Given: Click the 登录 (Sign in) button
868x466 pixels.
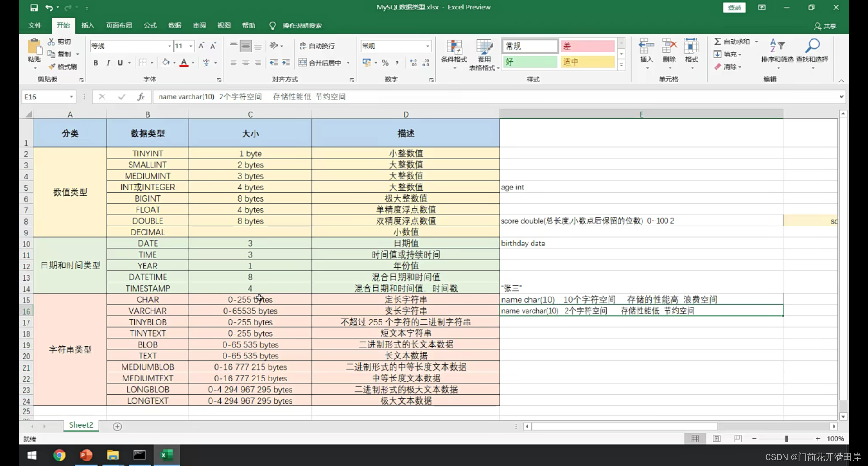Looking at the screenshot, I should 734,7.
